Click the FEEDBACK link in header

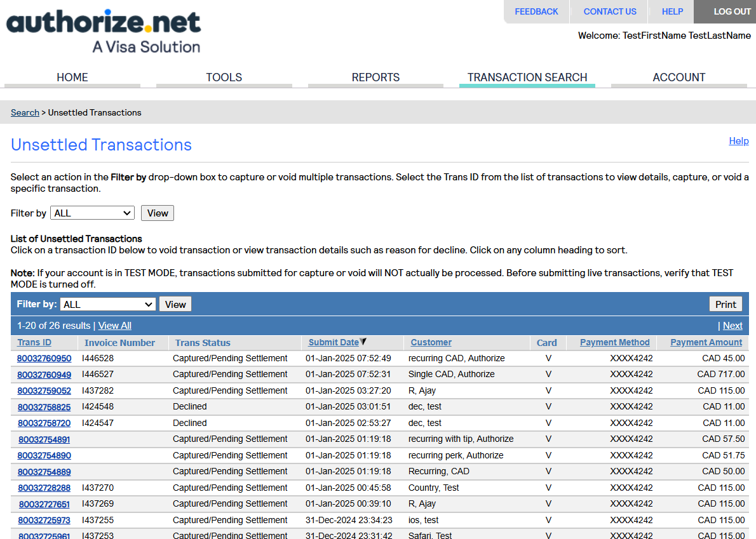[536, 11]
